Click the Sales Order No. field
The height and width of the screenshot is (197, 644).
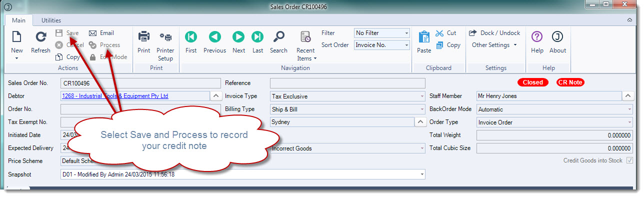coord(140,83)
